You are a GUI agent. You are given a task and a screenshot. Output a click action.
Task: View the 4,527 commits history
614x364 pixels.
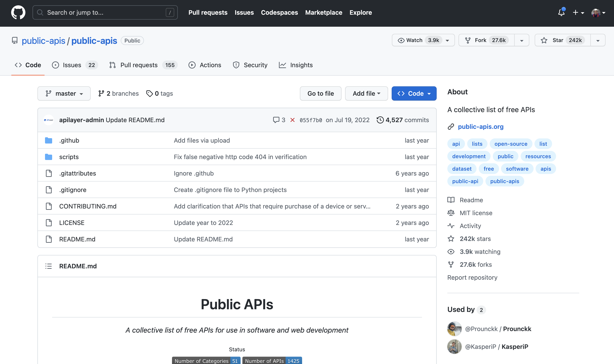(403, 120)
